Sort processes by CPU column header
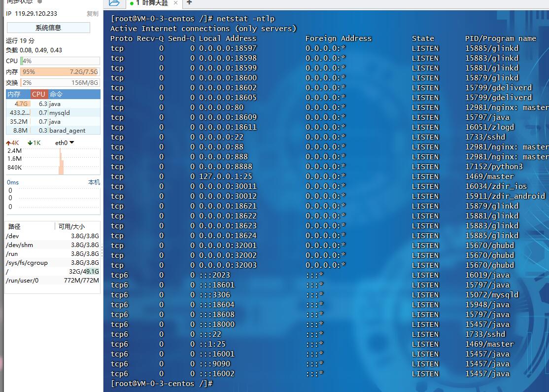 pyautogui.click(x=38, y=94)
